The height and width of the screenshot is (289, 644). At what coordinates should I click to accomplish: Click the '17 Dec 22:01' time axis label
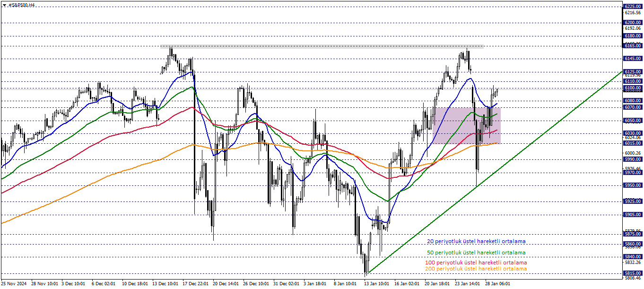(195, 284)
